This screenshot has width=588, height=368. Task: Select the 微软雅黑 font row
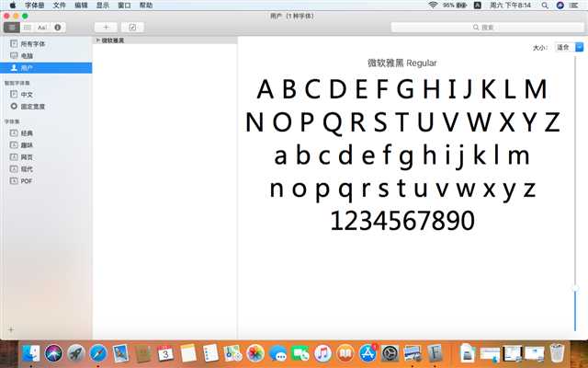coord(165,40)
